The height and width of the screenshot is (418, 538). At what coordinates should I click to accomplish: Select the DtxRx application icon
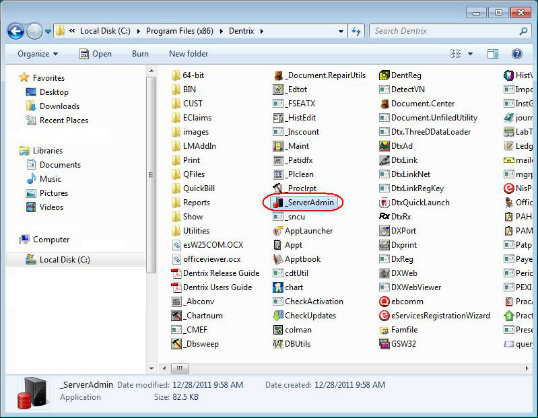tap(384, 217)
